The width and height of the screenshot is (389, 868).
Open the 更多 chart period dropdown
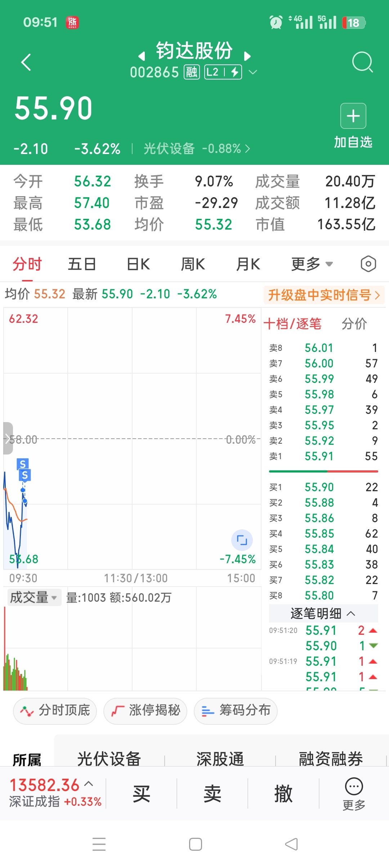click(x=312, y=265)
